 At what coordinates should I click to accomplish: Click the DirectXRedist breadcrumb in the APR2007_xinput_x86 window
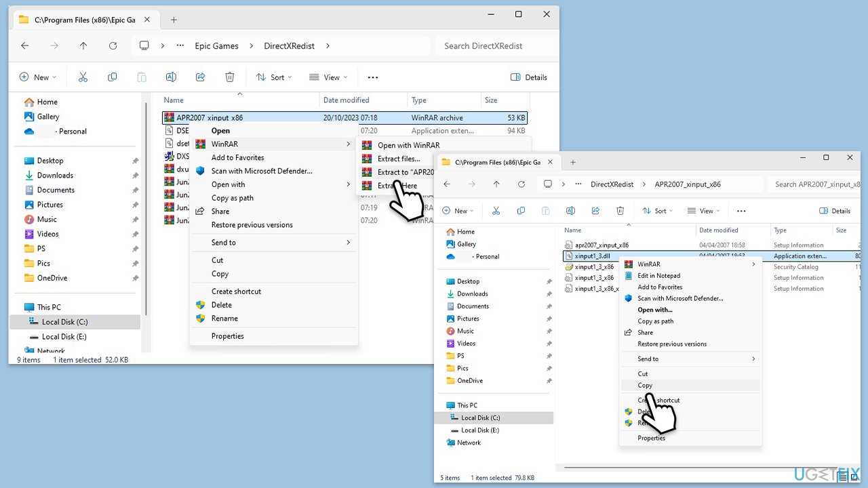coord(612,184)
